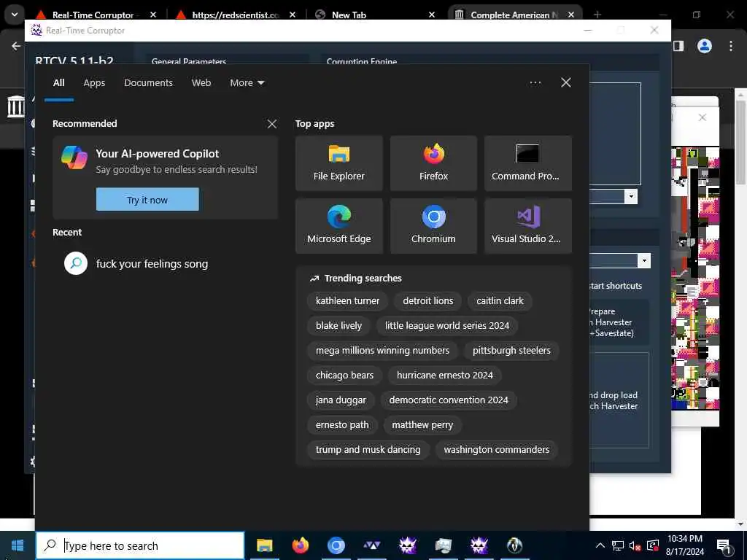Switch to the Documents search tab
Image resolution: width=747 pixels, height=560 pixels.
pyautogui.click(x=148, y=83)
